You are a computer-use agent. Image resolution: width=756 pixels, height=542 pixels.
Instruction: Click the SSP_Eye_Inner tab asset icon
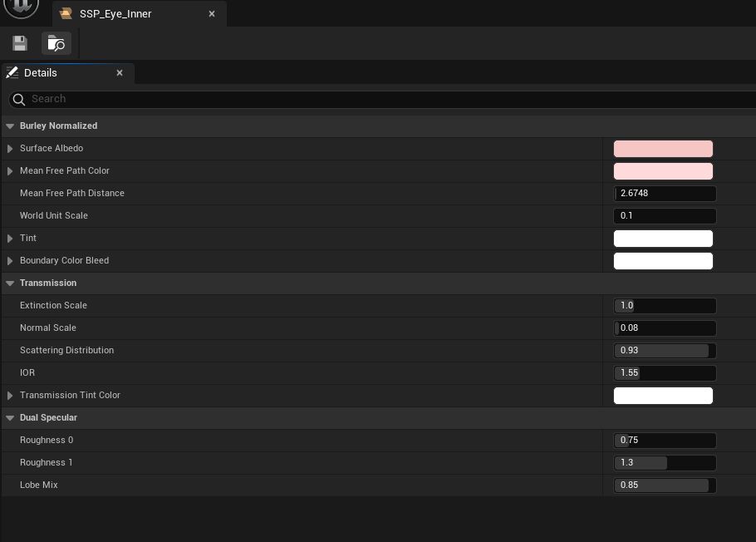(66, 14)
